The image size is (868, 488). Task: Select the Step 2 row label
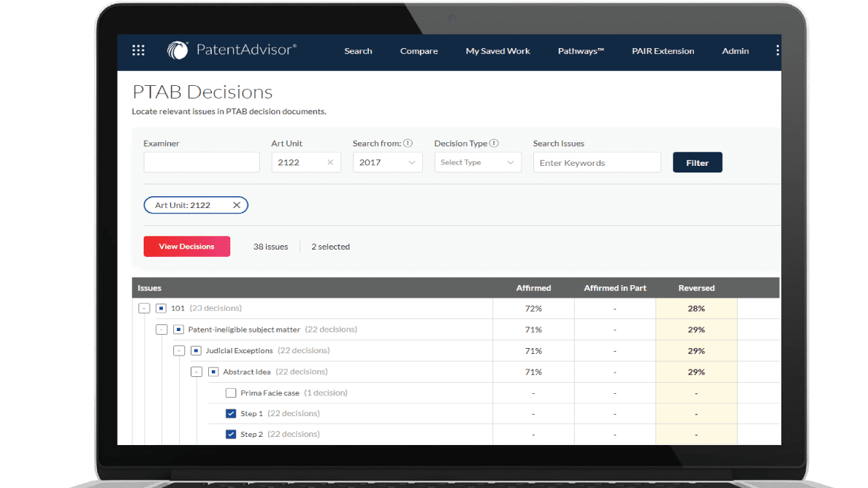tap(251, 435)
